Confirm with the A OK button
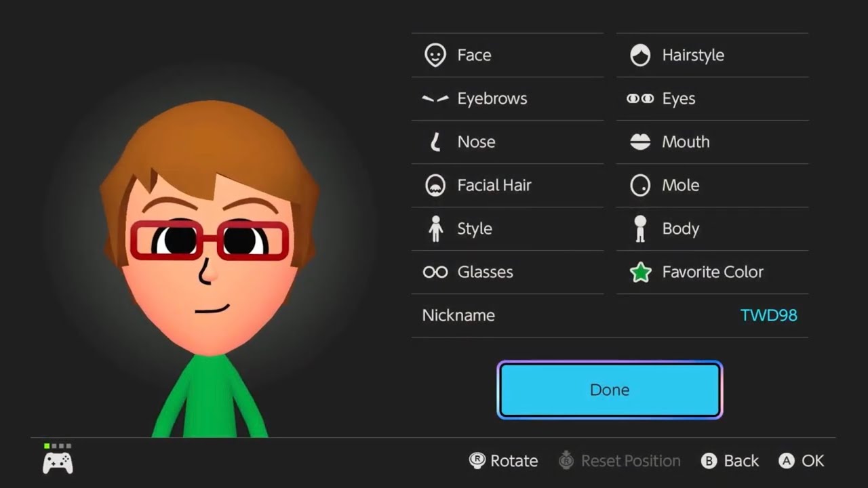 pos(802,461)
